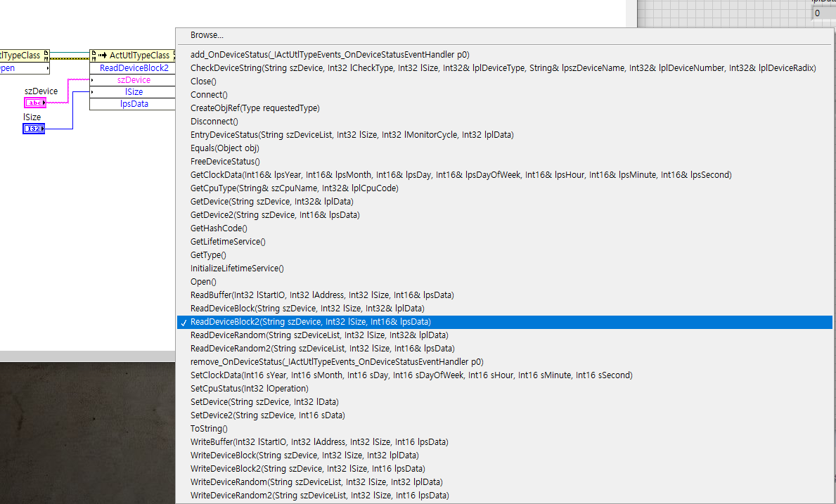Click the szDevice string control terminal icon
Image resolution: width=836 pixels, height=504 pixels.
pyautogui.click(x=34, y=102)
